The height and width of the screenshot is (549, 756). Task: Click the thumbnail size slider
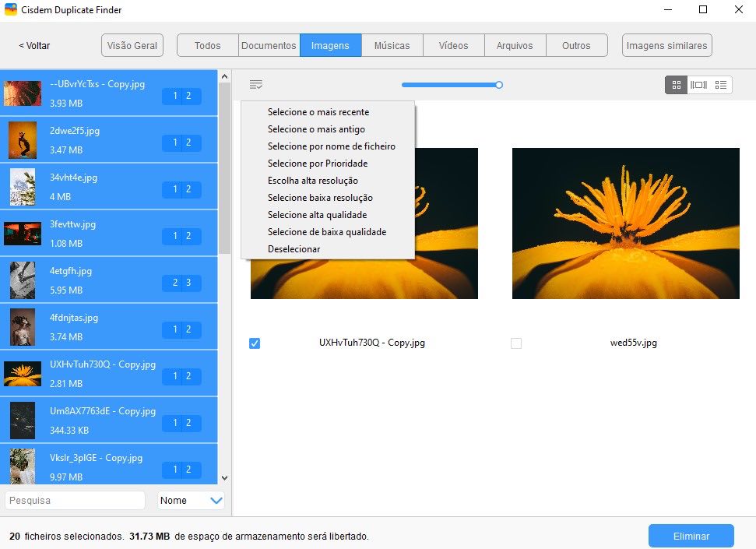coord(498,85)
